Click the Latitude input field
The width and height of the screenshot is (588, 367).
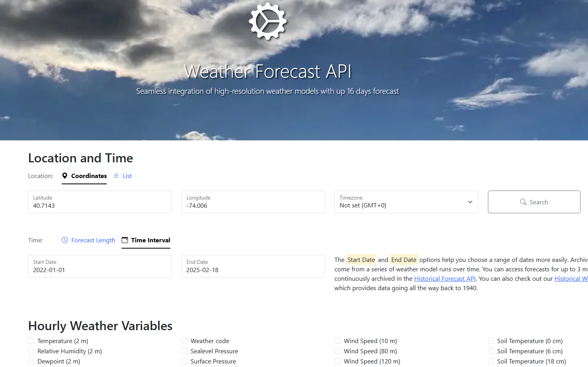(x=100, y=202)
